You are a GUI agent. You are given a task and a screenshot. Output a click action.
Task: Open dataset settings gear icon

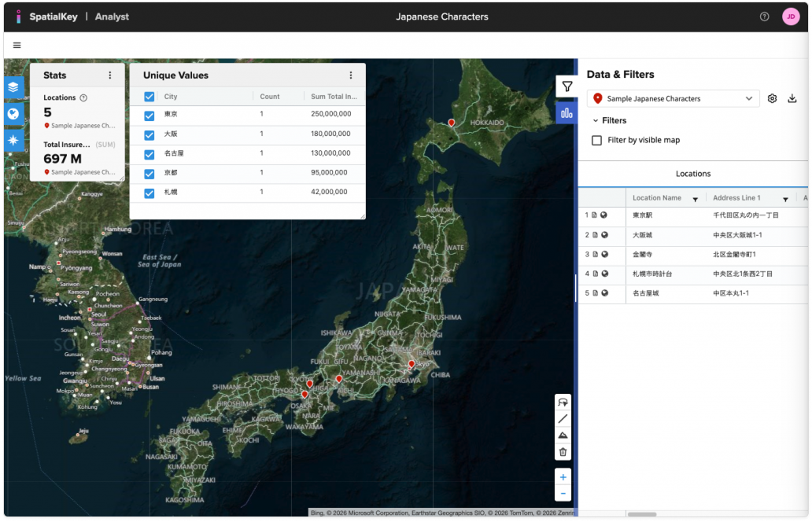(772, 99)
